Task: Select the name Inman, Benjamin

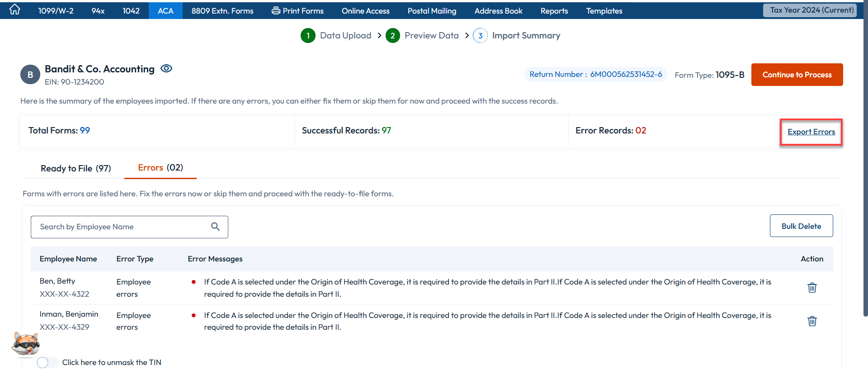Action: click(x=69, y=314)
